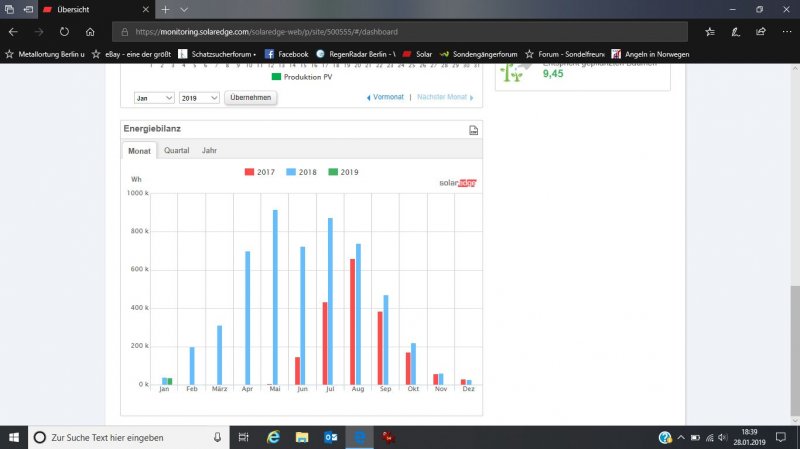Click the blue Mai 2018 bar
Screen dimensions: 800x449
point(276,297)
